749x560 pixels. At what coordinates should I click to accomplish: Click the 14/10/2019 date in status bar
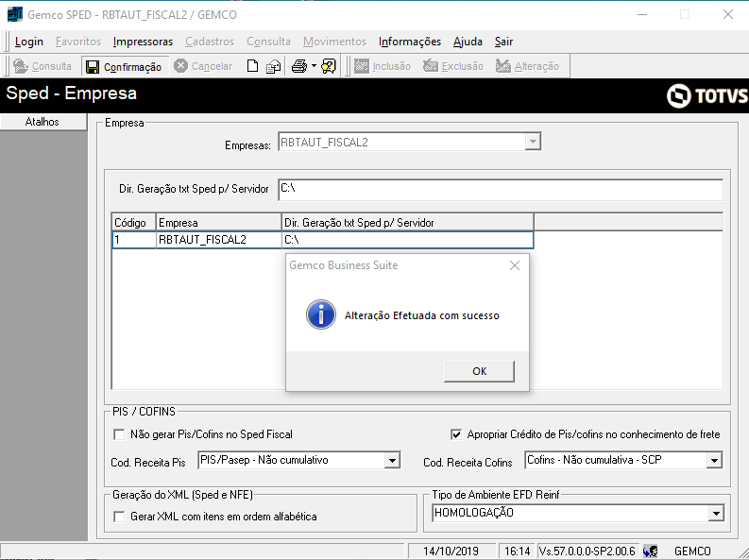451,552
